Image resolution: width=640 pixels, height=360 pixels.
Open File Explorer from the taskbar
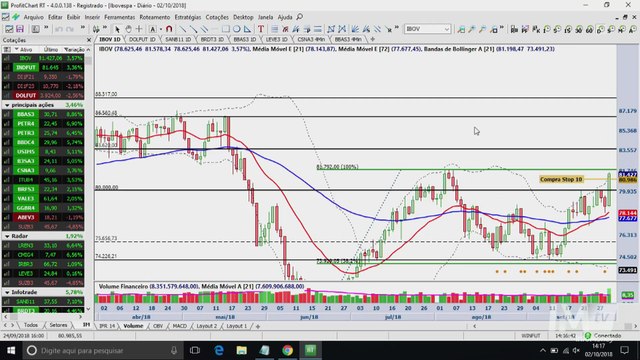[x=242, y=350]
